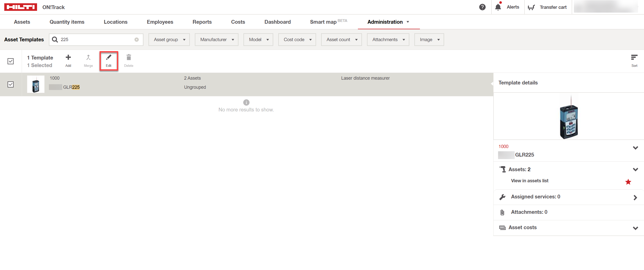Collapse the Assets: 2 section

pyautogui.click(x=635, y=169)
